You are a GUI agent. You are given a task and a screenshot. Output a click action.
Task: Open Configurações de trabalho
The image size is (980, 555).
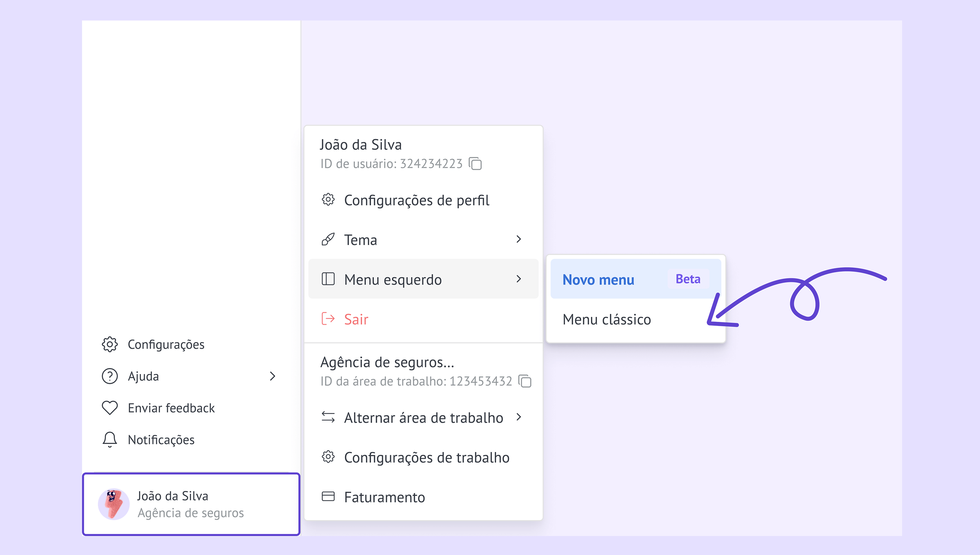click(426, 457)
